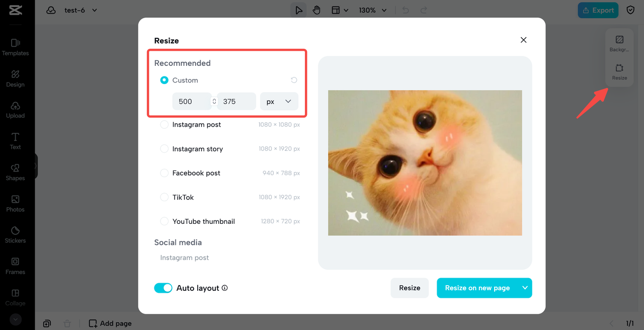Screen dimensions: 644x330
Task: Duplicate page icon in bottom bar
Action: tap(47, 323)
